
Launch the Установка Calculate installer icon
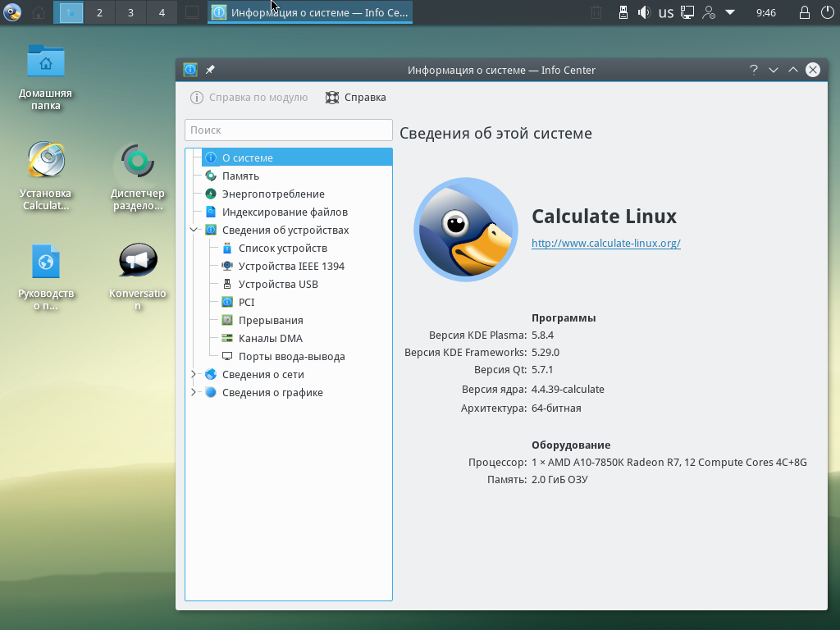pyautogui.click(x=46, y=161)
